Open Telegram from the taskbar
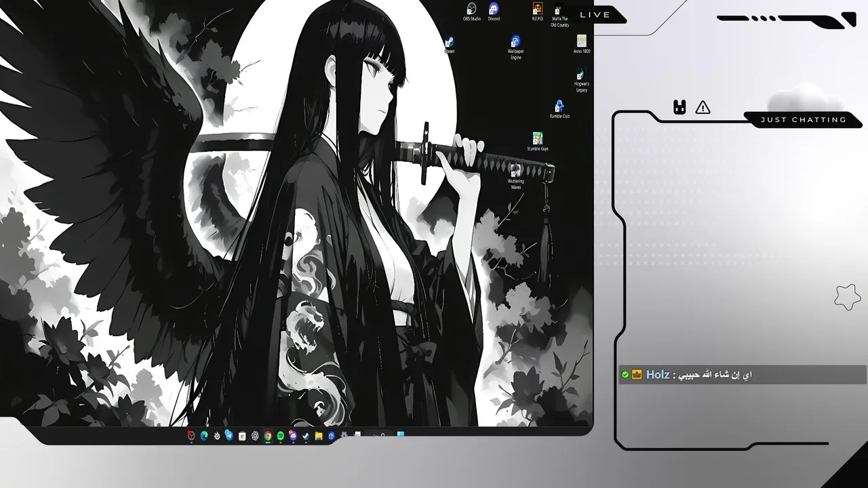868x488 pixels. pos(229,436)
